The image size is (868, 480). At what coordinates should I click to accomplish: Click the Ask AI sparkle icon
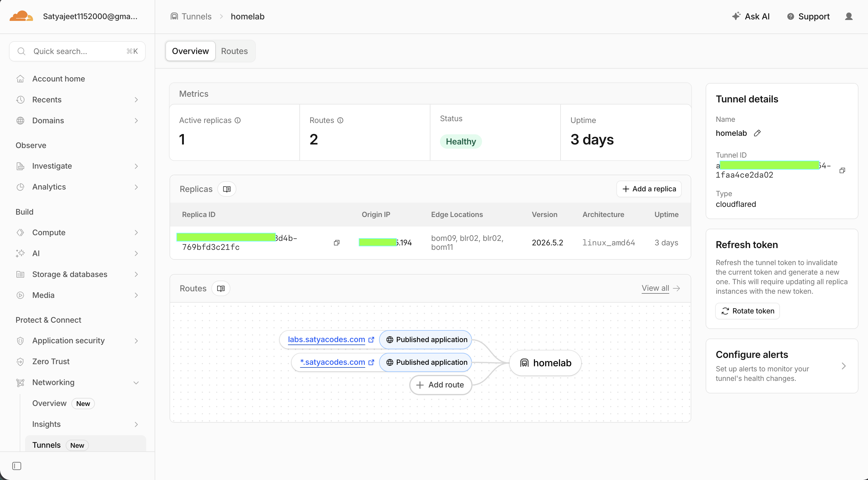[x=736, y=16]
